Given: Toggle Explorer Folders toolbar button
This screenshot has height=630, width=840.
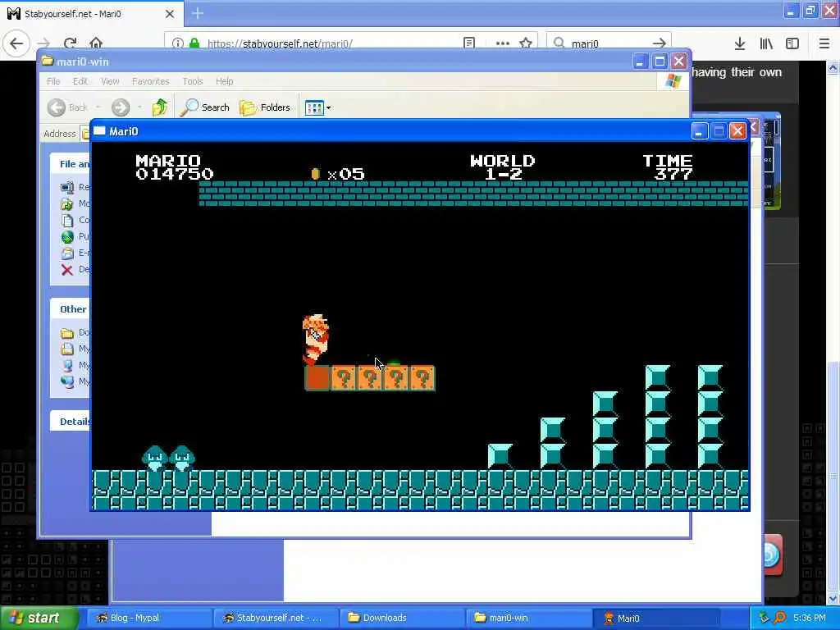Looking at the screenshot, I should pos(265,107).
